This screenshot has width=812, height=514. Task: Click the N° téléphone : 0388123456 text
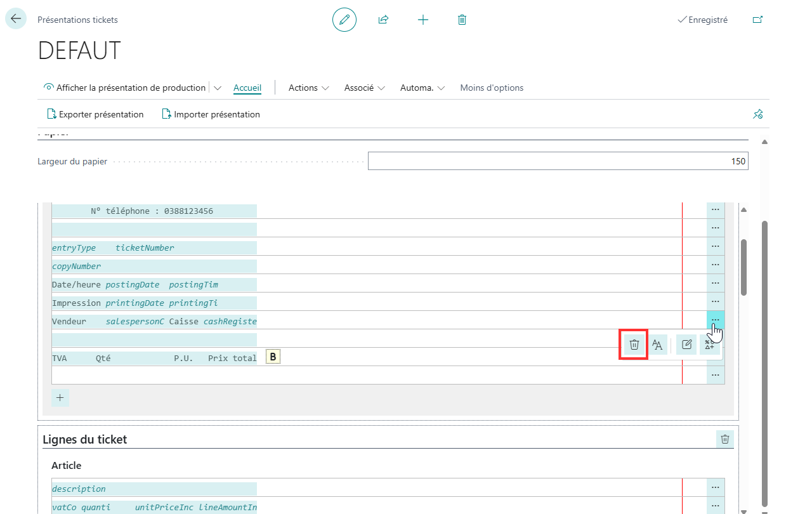[x=152, y=211]
